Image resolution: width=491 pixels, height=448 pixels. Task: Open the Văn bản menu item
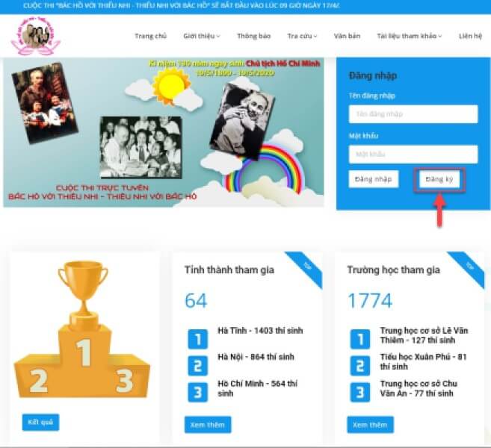tap(347, 36)
